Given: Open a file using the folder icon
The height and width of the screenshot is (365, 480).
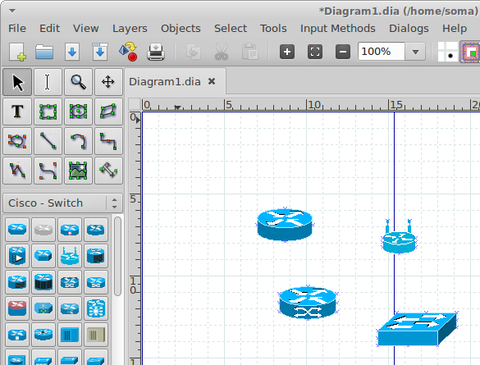Looking at the screenshot, I should [44, 52].
